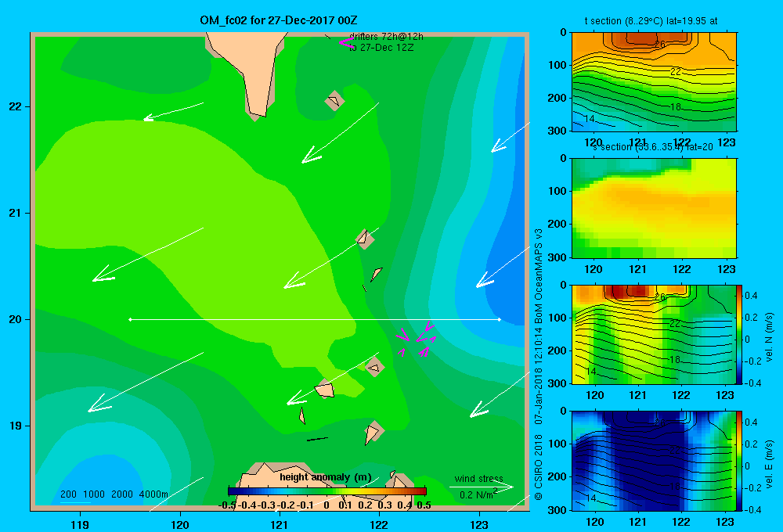Click the '14' contour label in temperature section
This screenshot has width=783, height=532.
click(x=590, y=118)
